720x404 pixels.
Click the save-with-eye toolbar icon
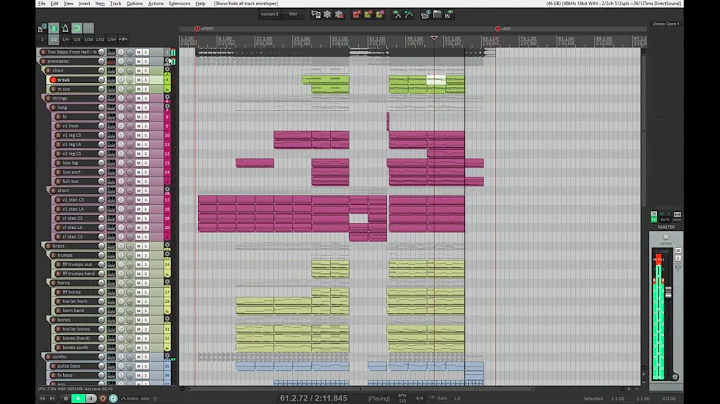click(x=449, y=14)
